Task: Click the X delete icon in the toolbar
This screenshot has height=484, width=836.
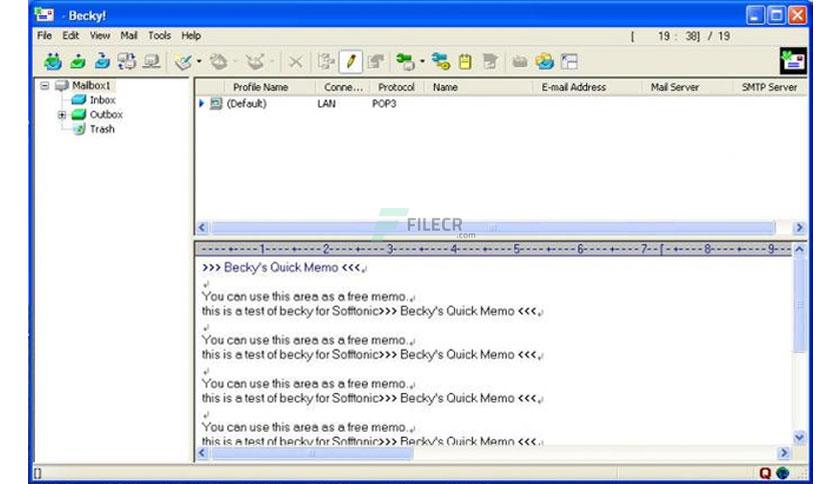Action: 295,62
